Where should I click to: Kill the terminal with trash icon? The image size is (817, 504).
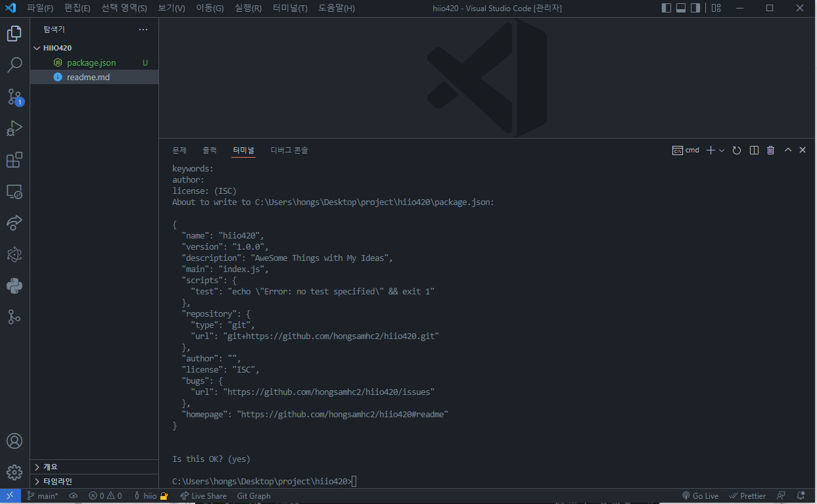point(771,150)
